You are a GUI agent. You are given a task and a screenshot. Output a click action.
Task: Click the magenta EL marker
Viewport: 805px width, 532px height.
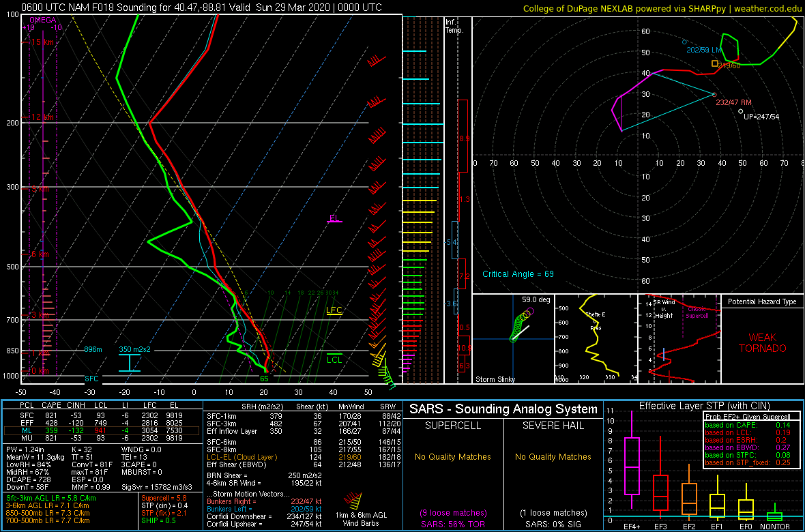(335, 219)
